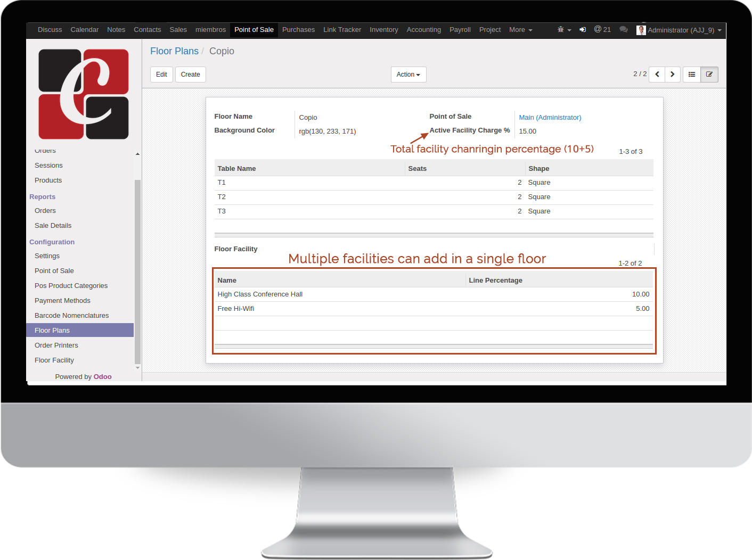Open the Main (Administrator) point of sale link

tap(550, 118)
